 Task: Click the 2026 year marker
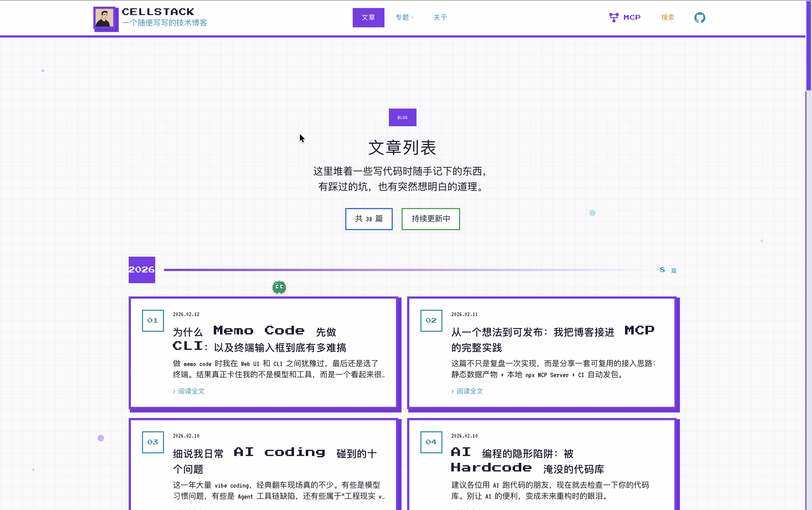tap(142, 269)
